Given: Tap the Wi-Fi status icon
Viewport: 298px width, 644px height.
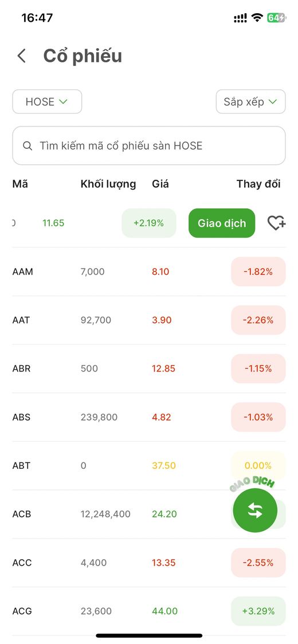Looking at the screenshot, I should pos(257,18).
